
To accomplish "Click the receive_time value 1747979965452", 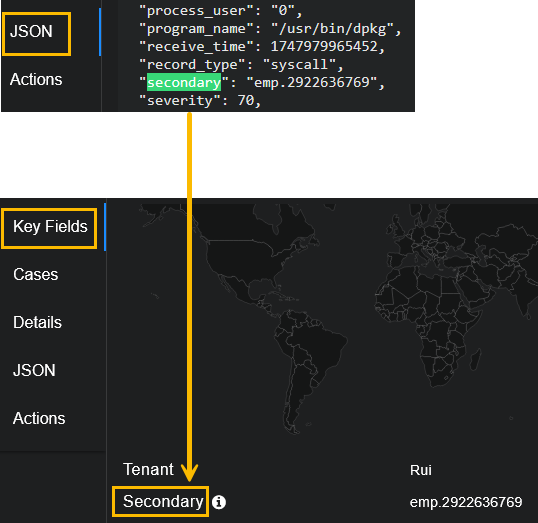I will (324, 47).
